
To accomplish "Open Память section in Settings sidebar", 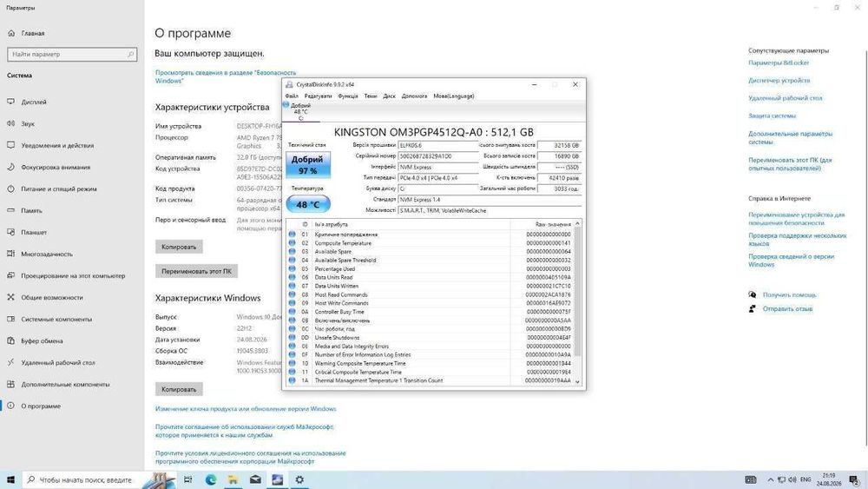I will point(31,210).
